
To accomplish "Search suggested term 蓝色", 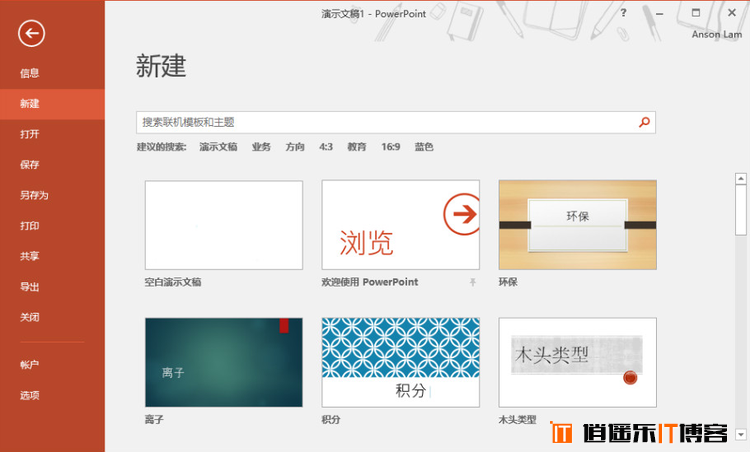I will click(424, 147).
